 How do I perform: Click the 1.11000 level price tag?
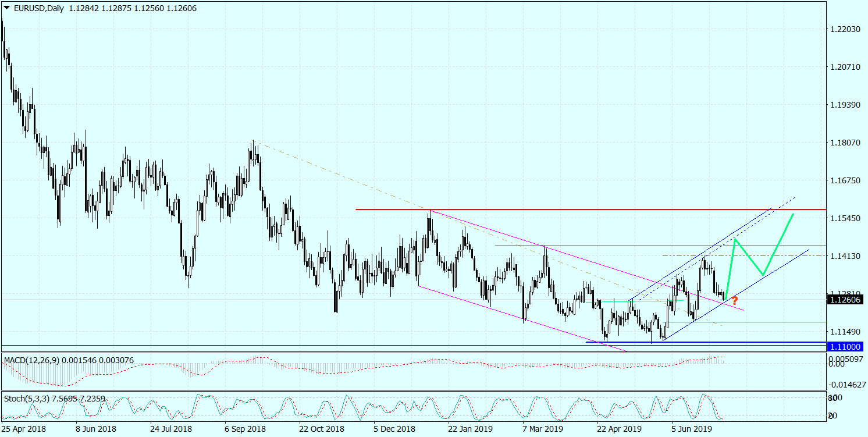[x=845, y=346]
